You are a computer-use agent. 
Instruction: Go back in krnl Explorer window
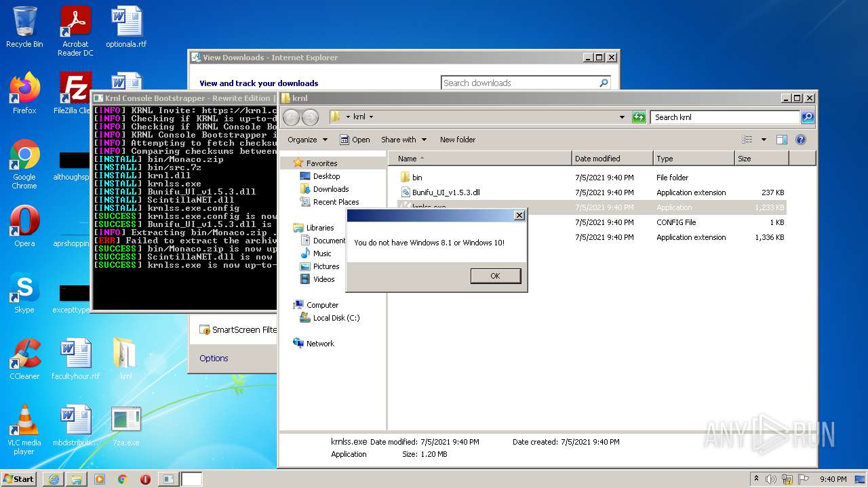pyautogui.click(x=291, y=117)
